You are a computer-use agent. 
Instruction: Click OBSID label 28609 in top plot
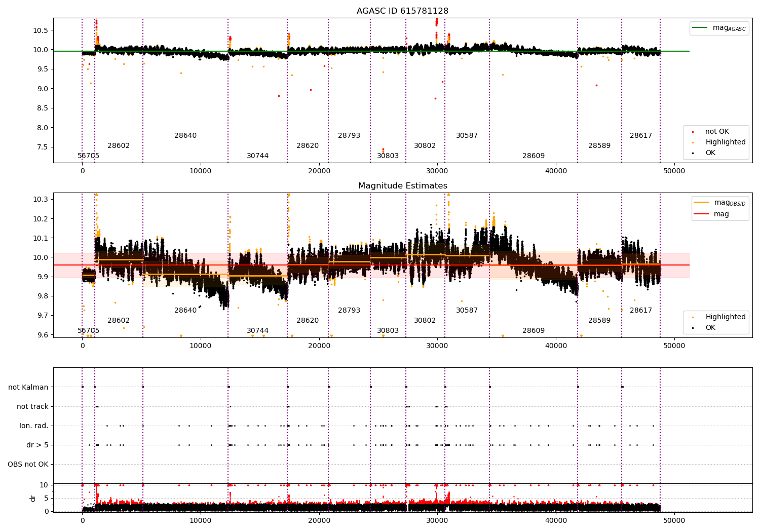click(x=534, y=156)
